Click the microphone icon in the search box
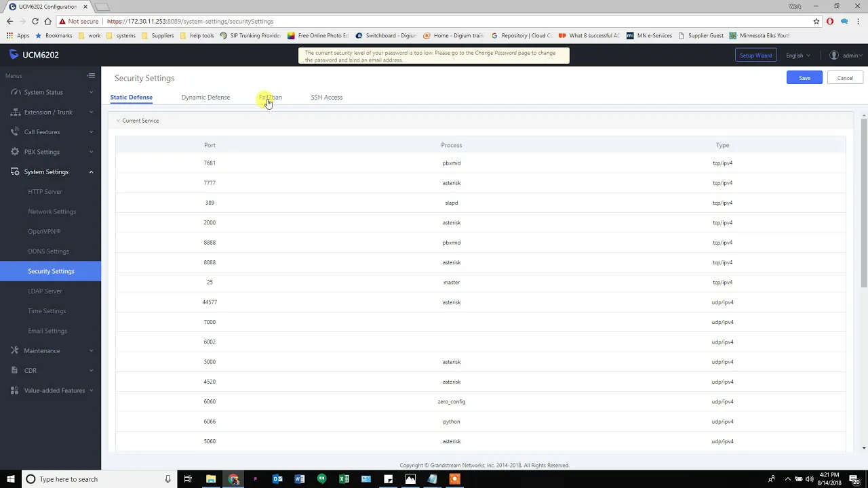The height and width of the screenshot is (488, 868). (167, 479)
